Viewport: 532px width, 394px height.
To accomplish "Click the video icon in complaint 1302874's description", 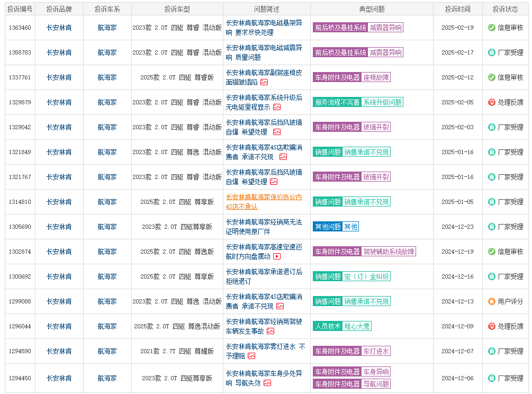I will (x=277, y=256).
